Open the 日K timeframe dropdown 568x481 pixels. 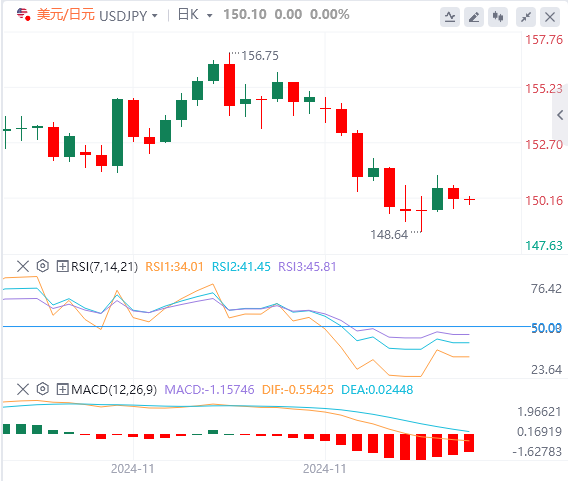point(195,15)
